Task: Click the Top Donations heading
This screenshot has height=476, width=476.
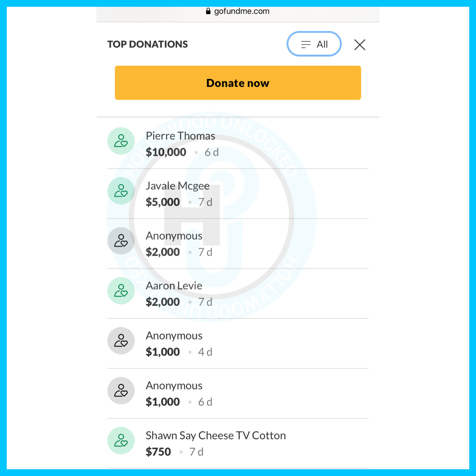Action: tap(147, 44)
